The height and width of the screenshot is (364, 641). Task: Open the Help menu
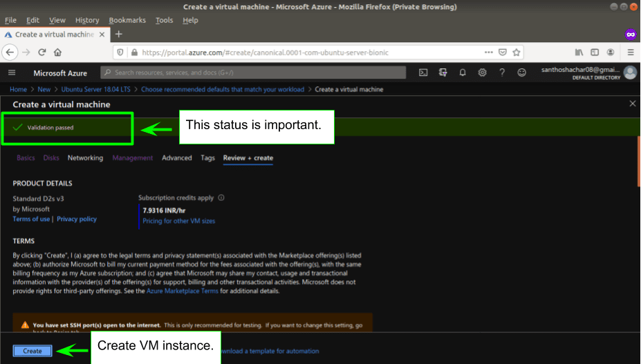[190, 20]
